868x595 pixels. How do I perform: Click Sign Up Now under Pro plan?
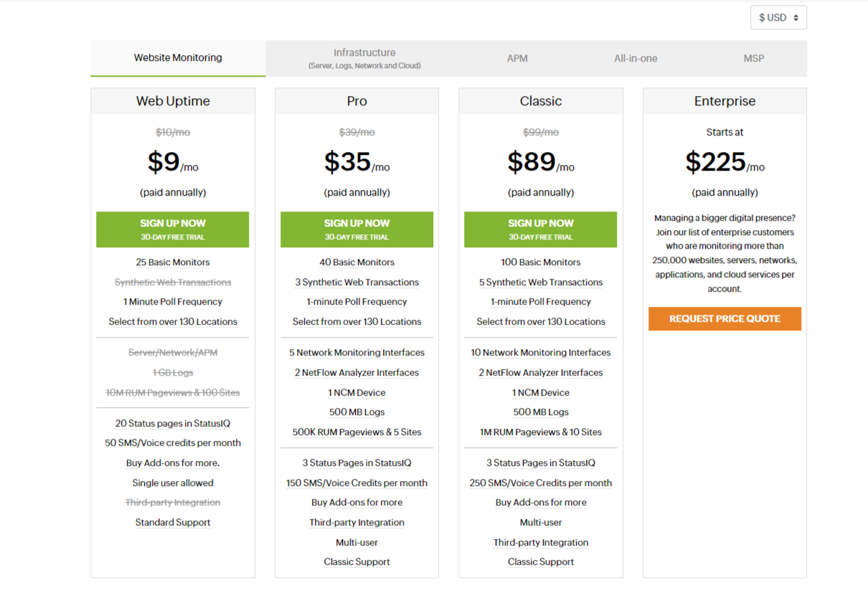point(357,229)
